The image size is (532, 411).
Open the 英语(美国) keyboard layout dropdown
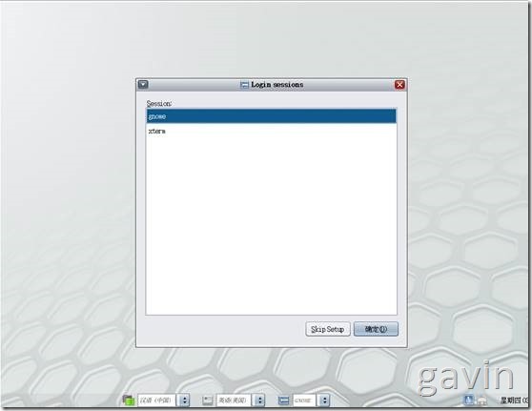click(x=234, y=401)
